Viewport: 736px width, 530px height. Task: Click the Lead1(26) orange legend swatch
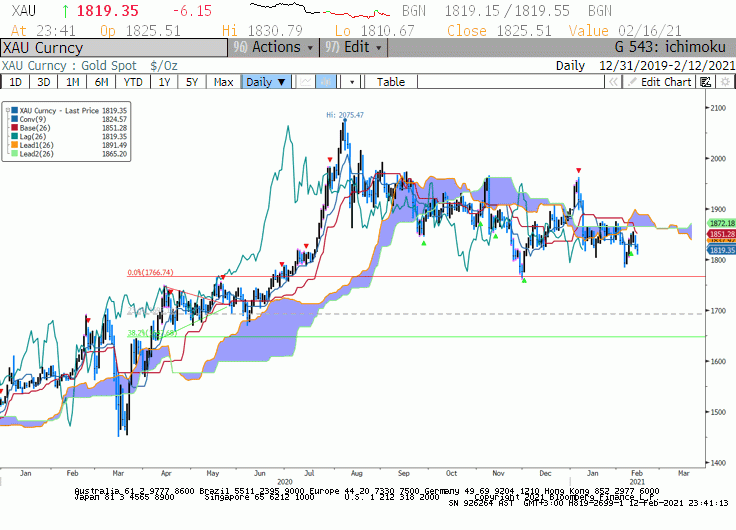(x=15, y=145)
